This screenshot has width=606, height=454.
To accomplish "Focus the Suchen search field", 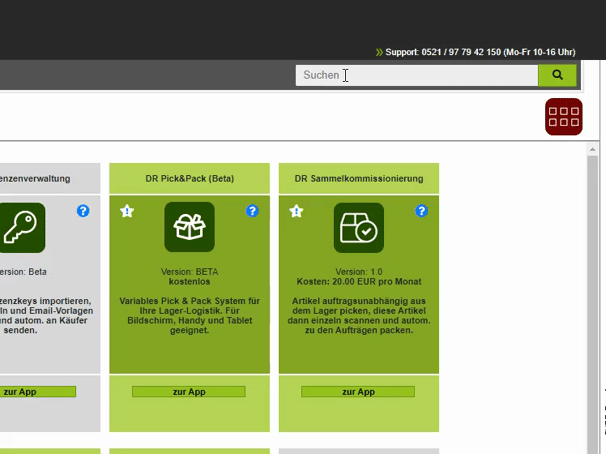I will [417, 75].
